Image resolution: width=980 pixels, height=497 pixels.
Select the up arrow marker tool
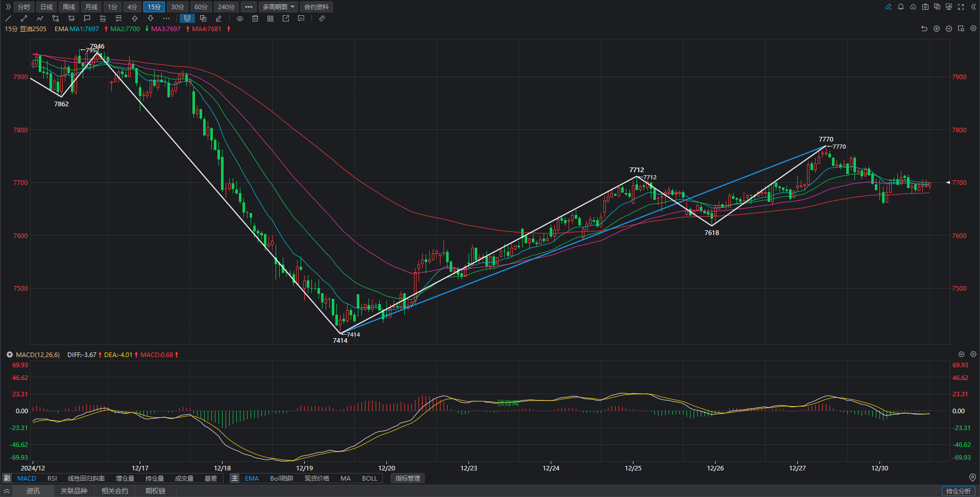tap(135, 18)
